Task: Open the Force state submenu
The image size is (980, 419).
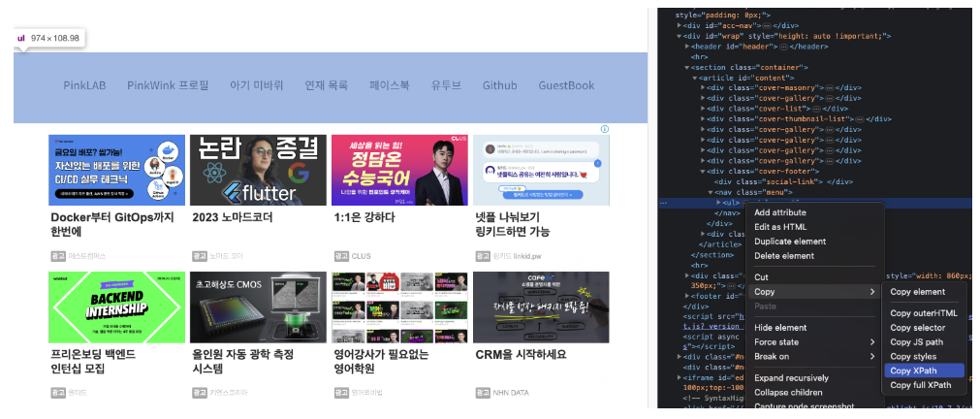Action: coord(814,342)
